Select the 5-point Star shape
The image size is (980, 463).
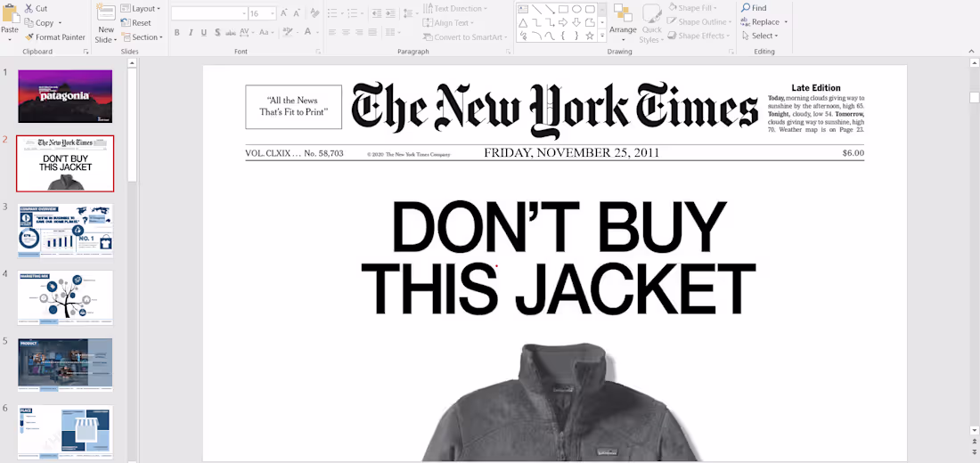(x=590, y=36)
